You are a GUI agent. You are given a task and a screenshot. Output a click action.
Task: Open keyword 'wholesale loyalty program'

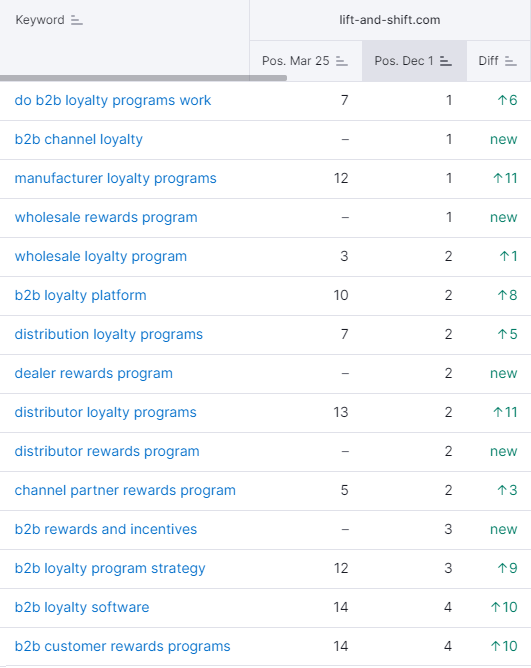101,256
